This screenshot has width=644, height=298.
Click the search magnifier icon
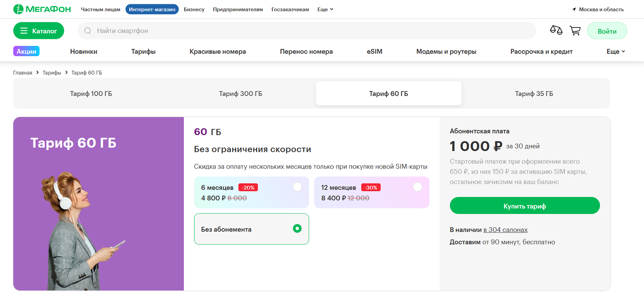pos(88,30)
